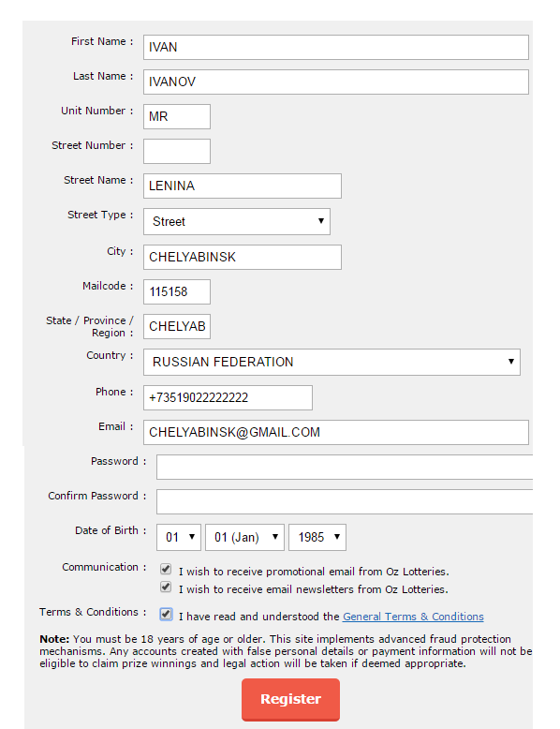Screen dimensions: 560x729
Task: Click the Password field
Action: tap(345, 467)
